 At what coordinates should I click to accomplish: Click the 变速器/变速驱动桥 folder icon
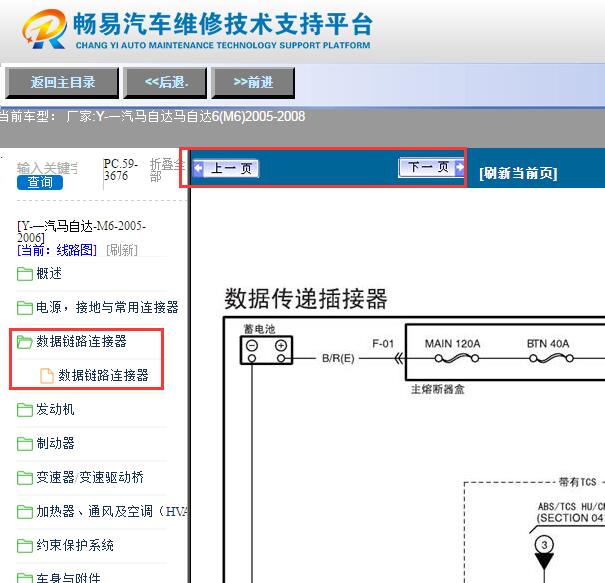pos(25,478)
